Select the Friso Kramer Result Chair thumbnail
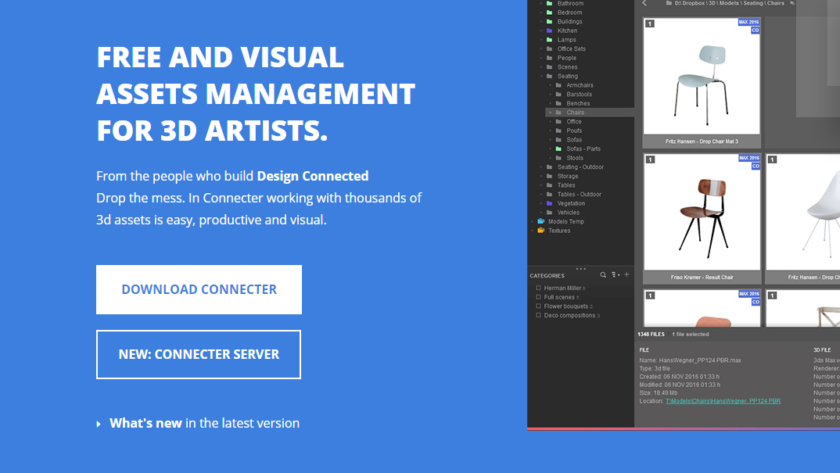 pyautogui.click(x=702, y=213)
